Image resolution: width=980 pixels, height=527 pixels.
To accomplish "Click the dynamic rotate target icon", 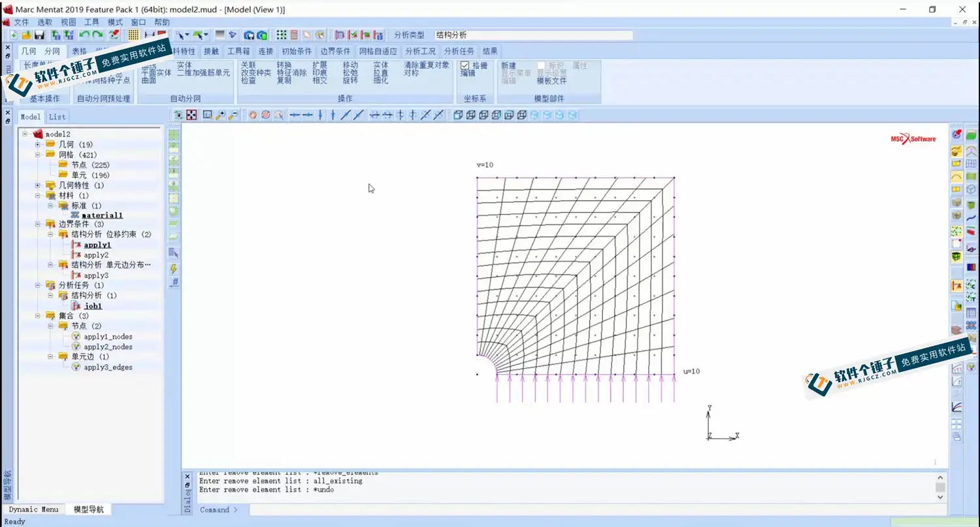I will point(266,115).
